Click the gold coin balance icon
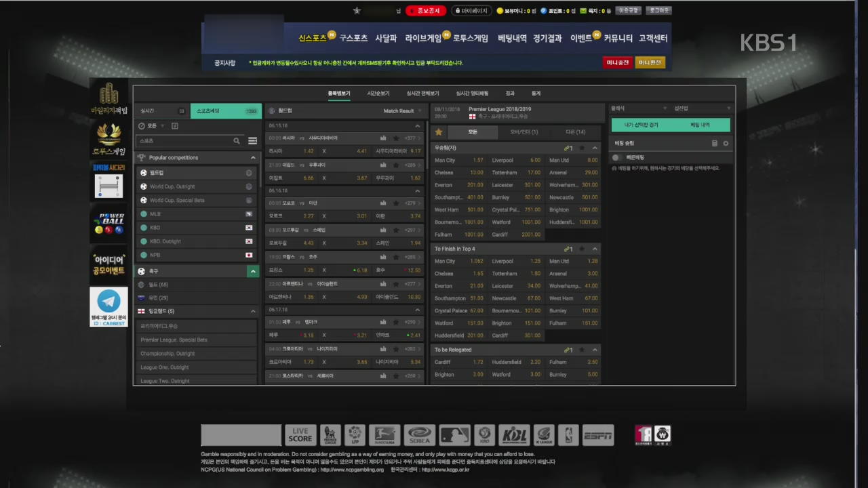The height and width of the screenshot is (488, 868). pos(500,11)
